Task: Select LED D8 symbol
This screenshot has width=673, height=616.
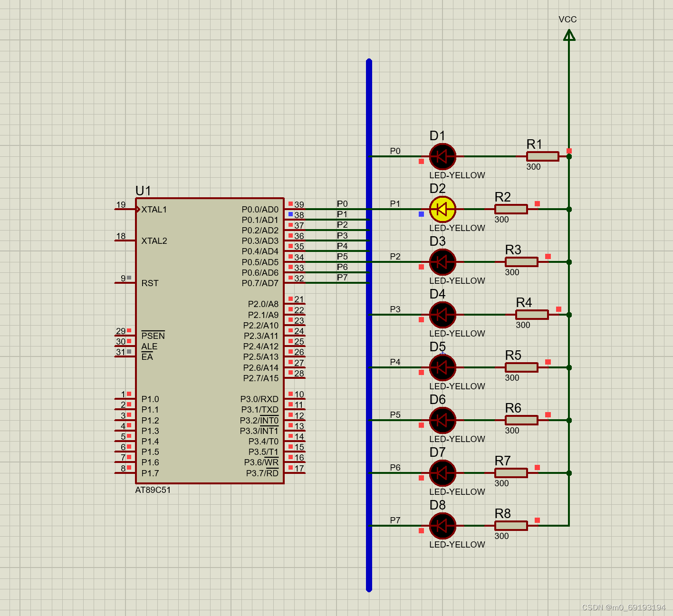Action: point(442,526)
